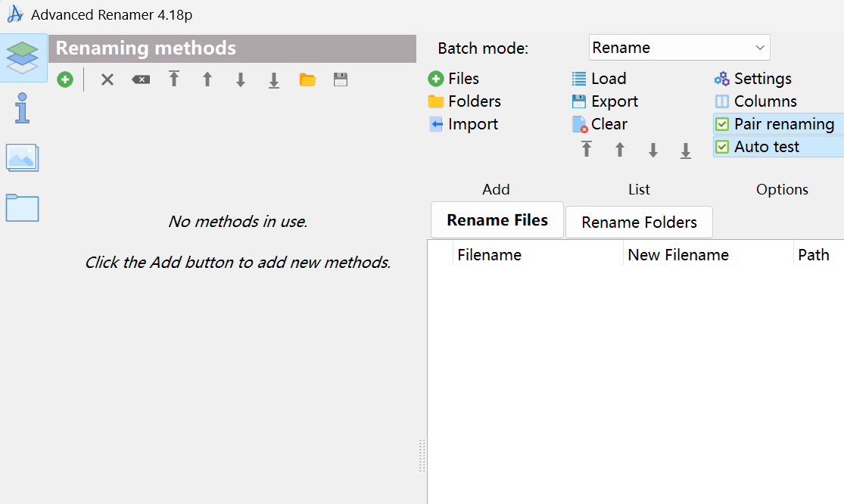Screen dimensions: 844x504
Task: Save the method list with the disk icon
Action: 340,79
